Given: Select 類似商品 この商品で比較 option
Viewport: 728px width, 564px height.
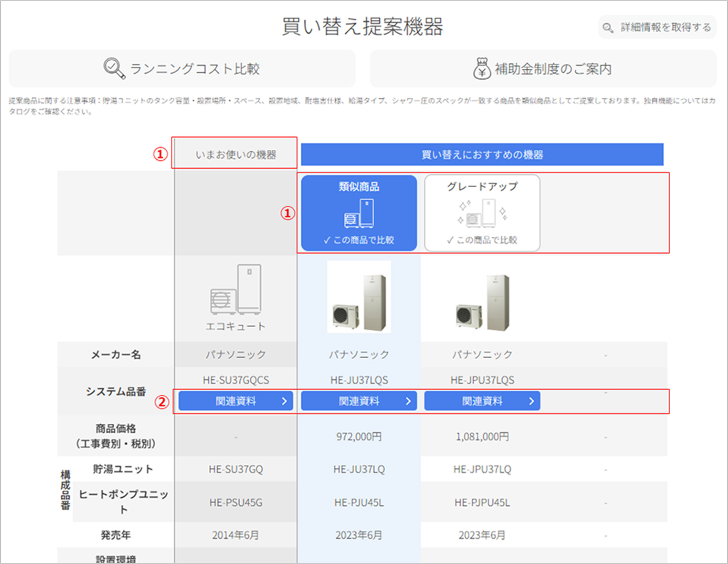Looking at the screenshot, I should click(x=359, y=240).
